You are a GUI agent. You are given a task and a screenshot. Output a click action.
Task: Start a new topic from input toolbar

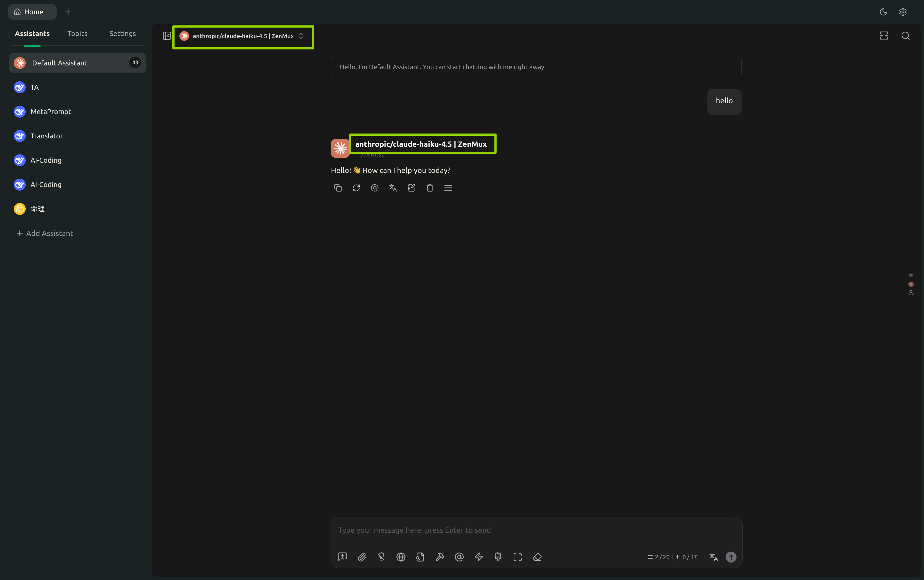pyautogui.click(x=342, y=557)
